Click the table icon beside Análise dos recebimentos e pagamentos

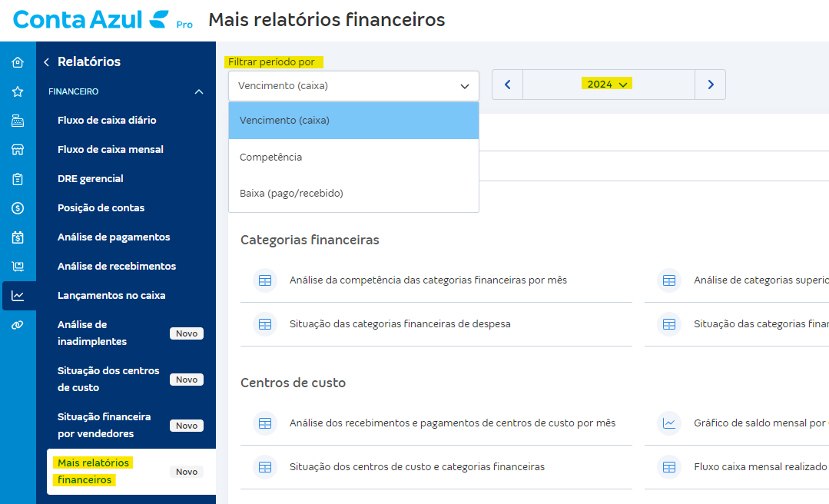tap(265, 423)
